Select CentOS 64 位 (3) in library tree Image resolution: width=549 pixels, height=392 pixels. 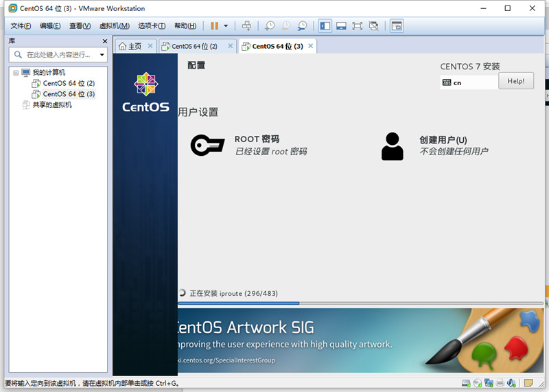[69, 94]
